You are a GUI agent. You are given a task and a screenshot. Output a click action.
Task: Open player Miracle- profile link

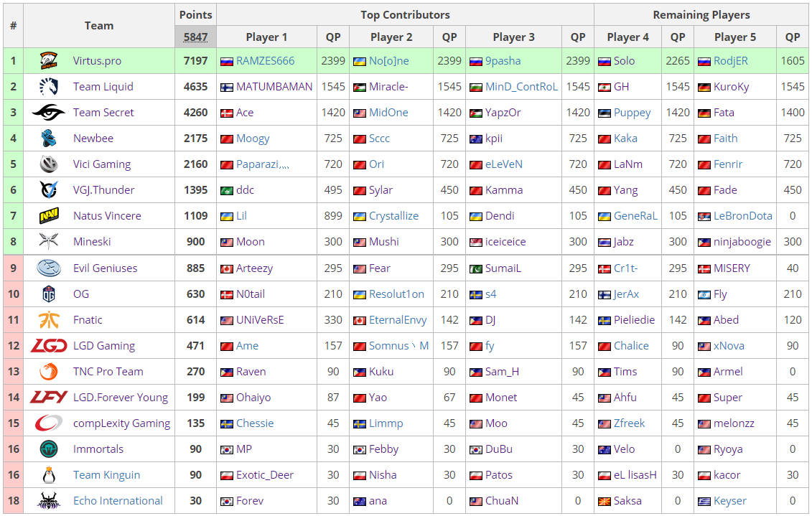388,87
